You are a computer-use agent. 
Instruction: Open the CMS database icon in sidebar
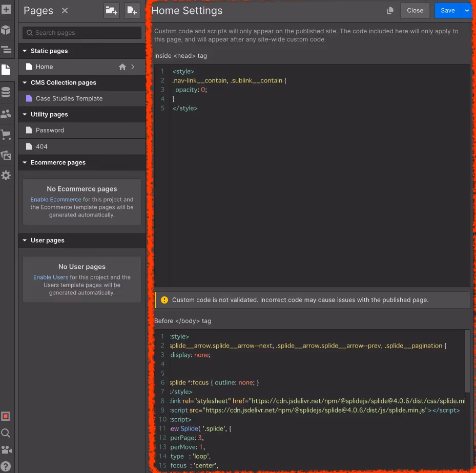[6, 92]
